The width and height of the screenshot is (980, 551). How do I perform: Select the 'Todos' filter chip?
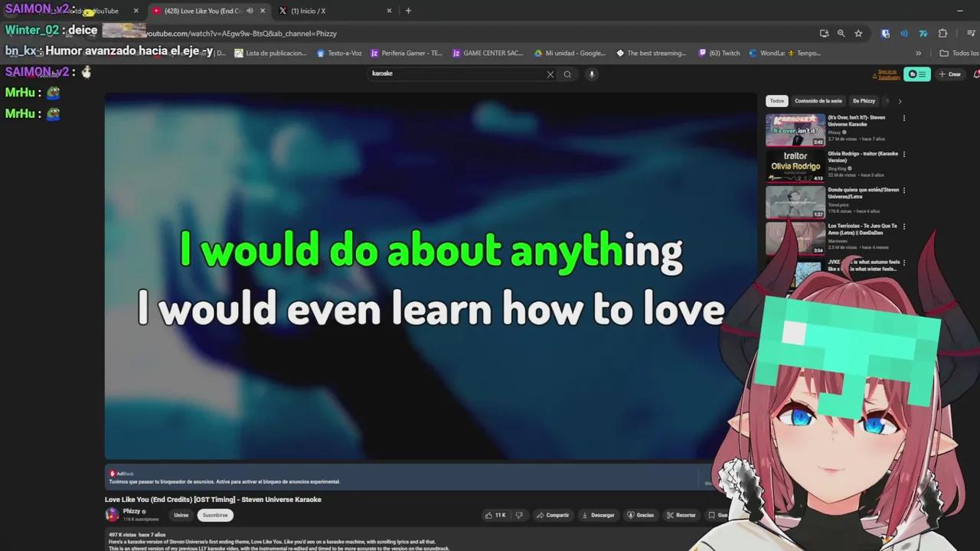777,101
